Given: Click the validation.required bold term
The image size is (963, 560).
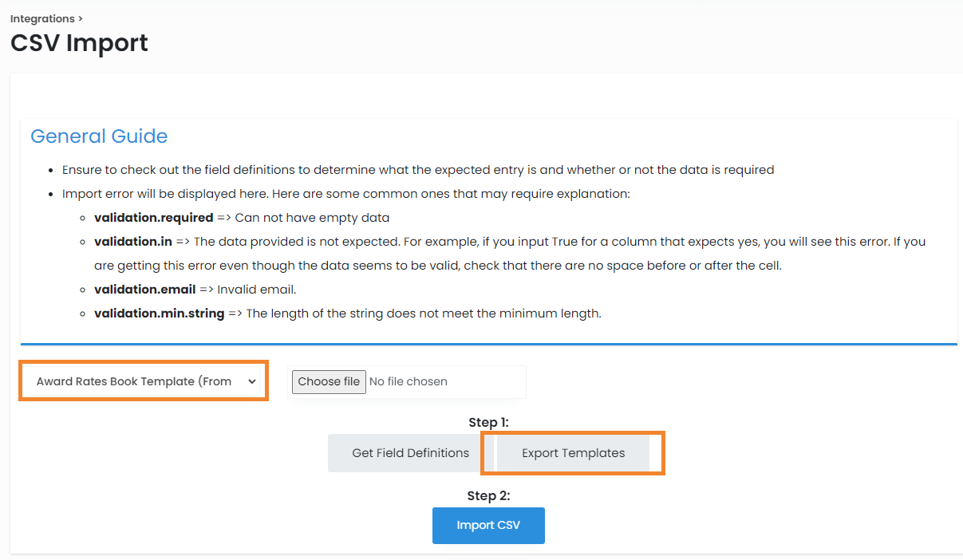Looking at the screenshot, I should point(153,218).
